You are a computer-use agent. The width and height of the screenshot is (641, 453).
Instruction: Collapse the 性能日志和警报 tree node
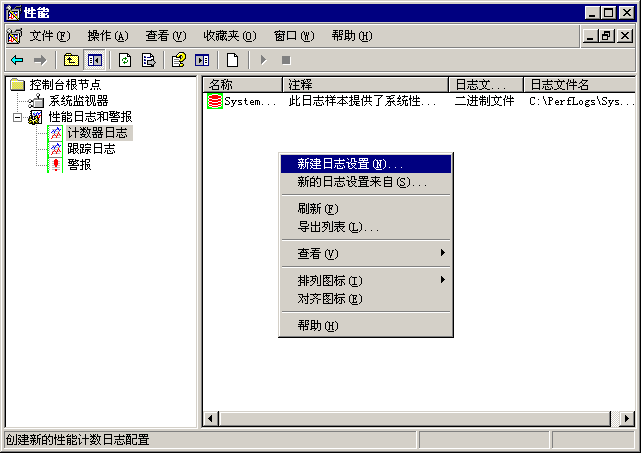17,117
